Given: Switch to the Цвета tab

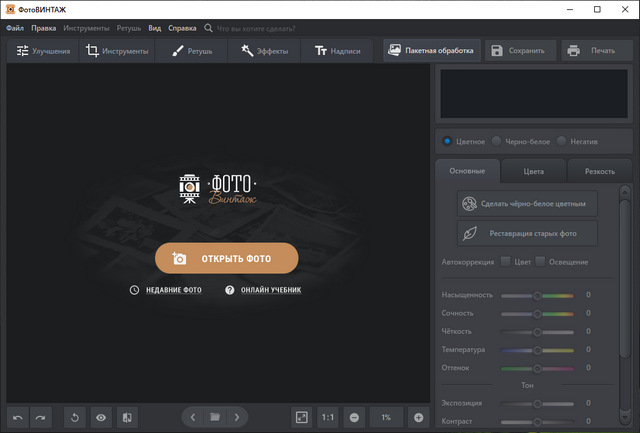Looking at the screenshot, I should [x=533, y=171].
